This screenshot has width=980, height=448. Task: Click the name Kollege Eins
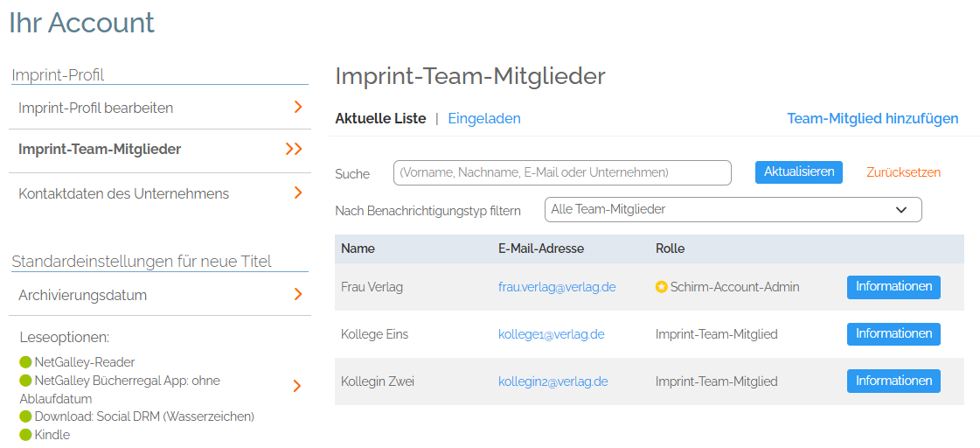(x=374, y=334)
